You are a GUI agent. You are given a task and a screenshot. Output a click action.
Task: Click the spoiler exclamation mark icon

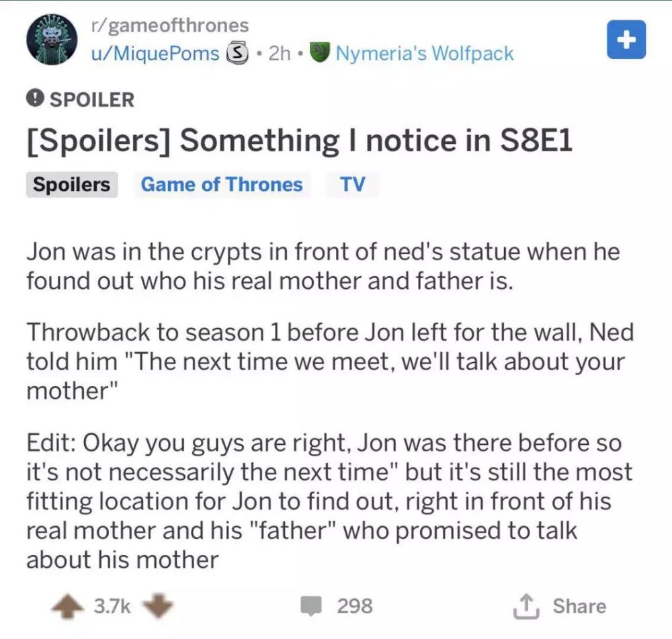click(34, 99)
